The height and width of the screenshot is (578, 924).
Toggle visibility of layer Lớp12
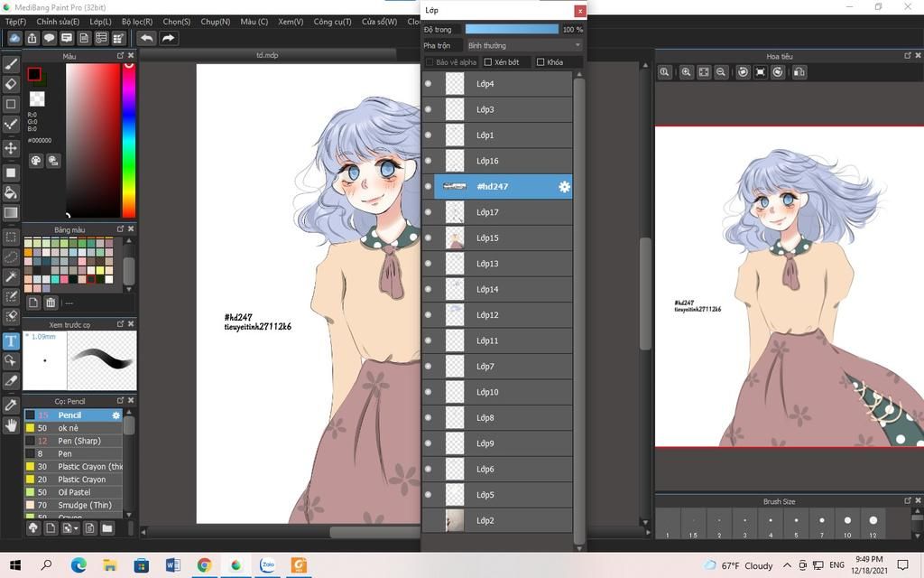[429, 315]
